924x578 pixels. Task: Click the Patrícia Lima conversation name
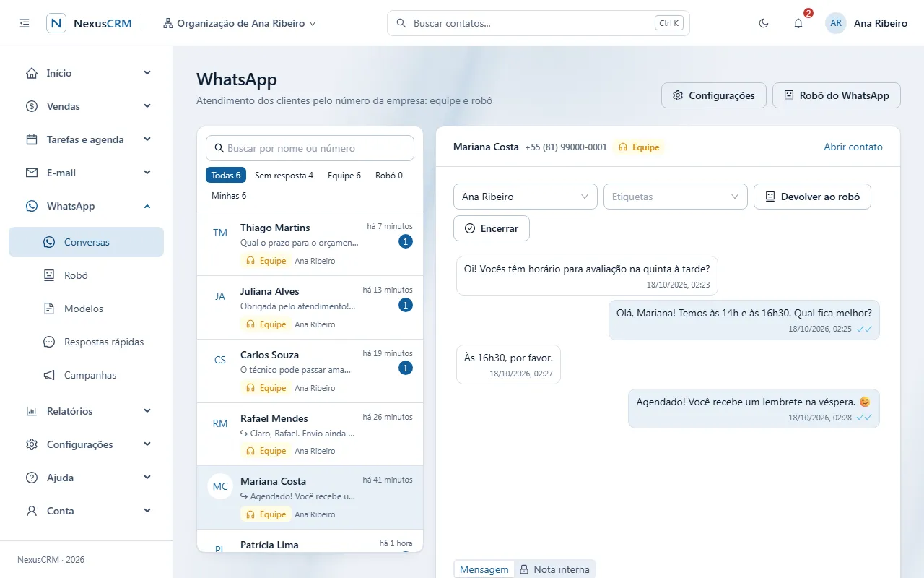269,545
